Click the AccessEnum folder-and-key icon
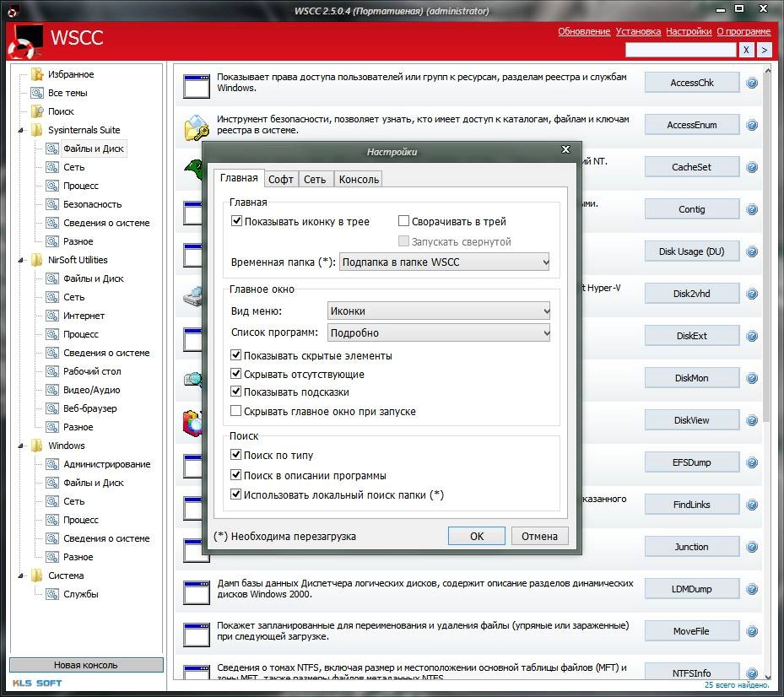Screen dimensions: 784x697 197,127
